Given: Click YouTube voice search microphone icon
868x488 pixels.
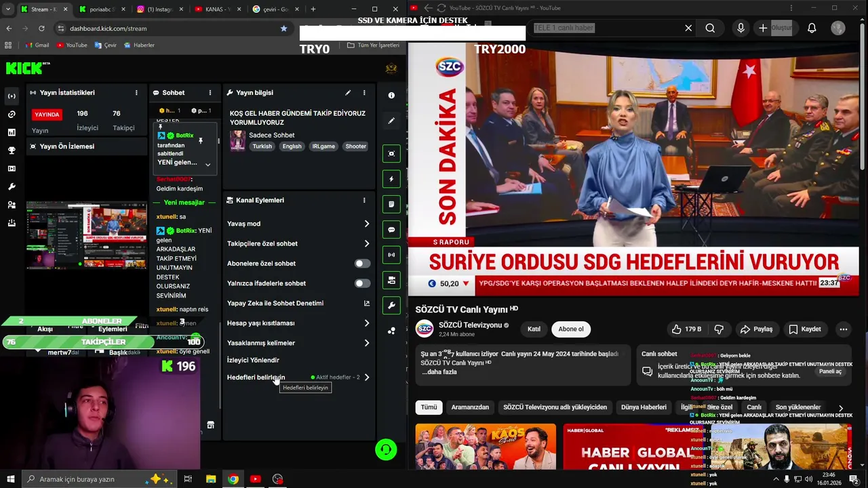Looking at the screenshot, I should pyautogui.click(x=741, y=28).
